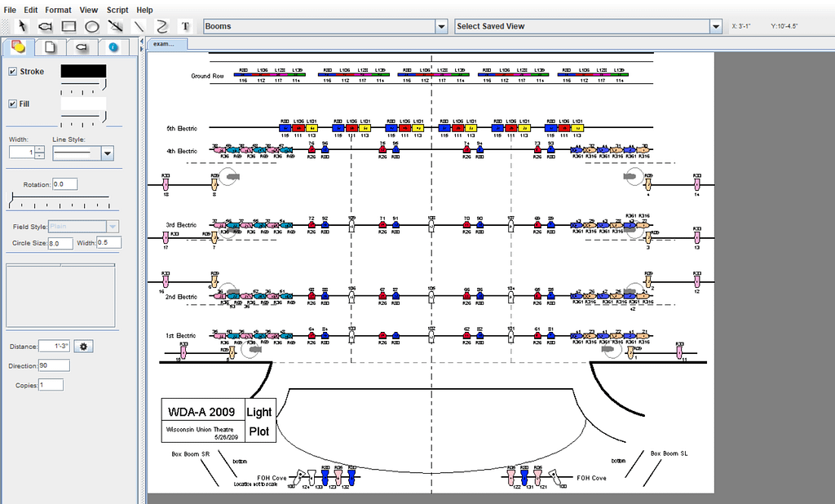Expand the Select Saved View dropdown
Viewport: 835px width, 504px height.
tap(715, 25)
